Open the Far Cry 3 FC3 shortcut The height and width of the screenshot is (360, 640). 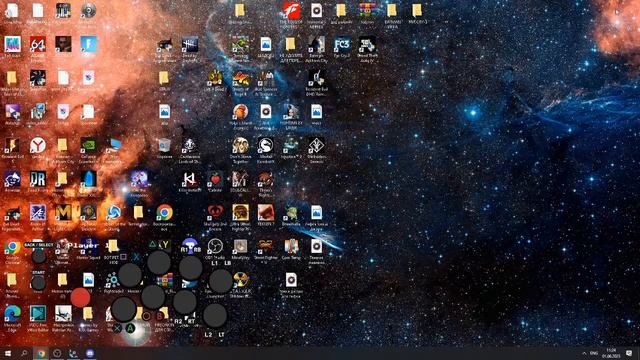coord(342,44)
